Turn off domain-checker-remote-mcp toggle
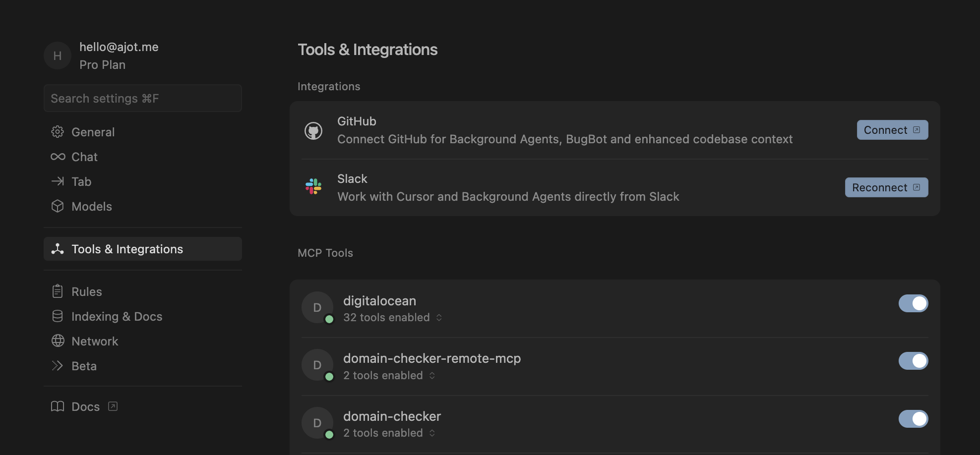The width and height of the screenshot is (980, 455). (913, 361)
